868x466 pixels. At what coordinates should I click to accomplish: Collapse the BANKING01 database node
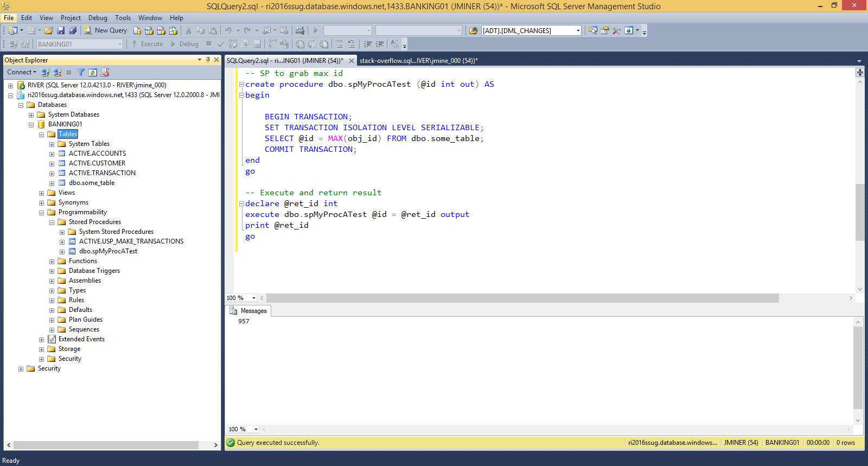[31, 124]
